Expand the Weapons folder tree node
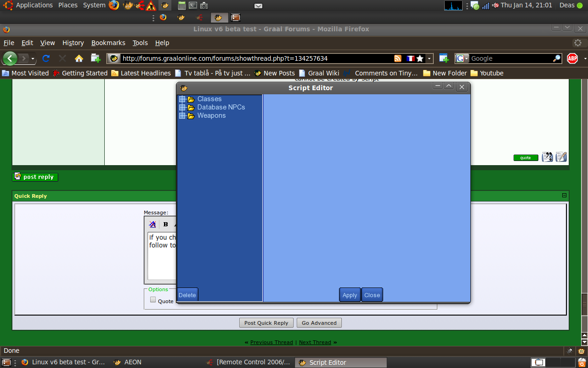 coord(182,116)
